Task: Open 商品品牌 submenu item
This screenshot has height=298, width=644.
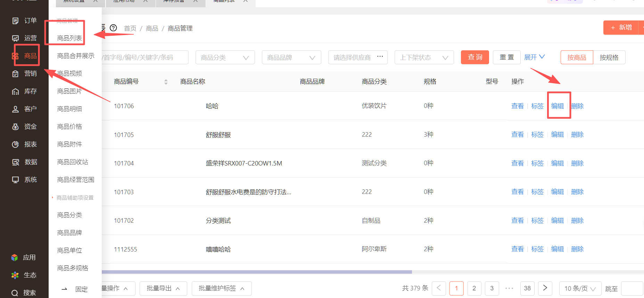Action: [x=69, y=233]
